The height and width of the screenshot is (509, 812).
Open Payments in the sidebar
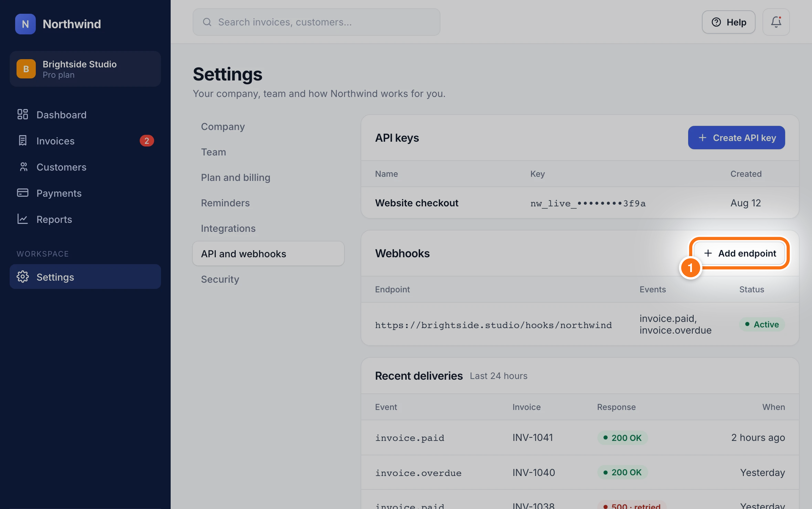point(85,193)
